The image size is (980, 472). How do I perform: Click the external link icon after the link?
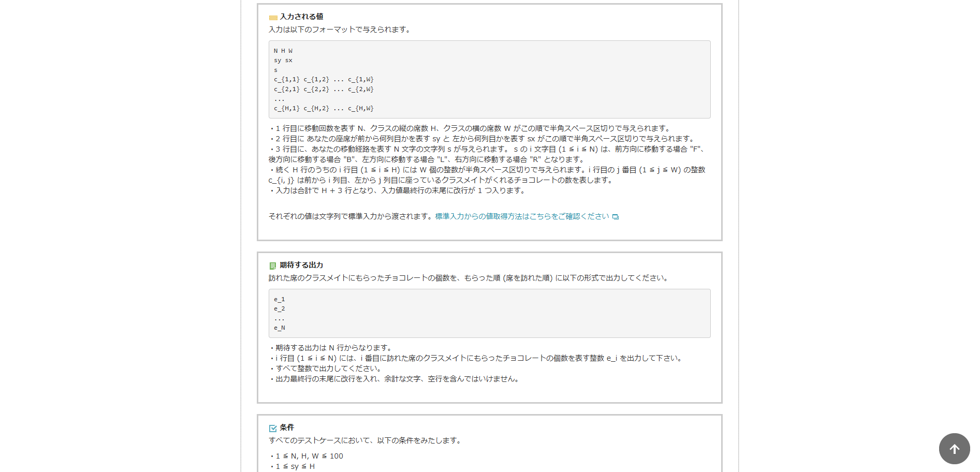coord(616,217)
